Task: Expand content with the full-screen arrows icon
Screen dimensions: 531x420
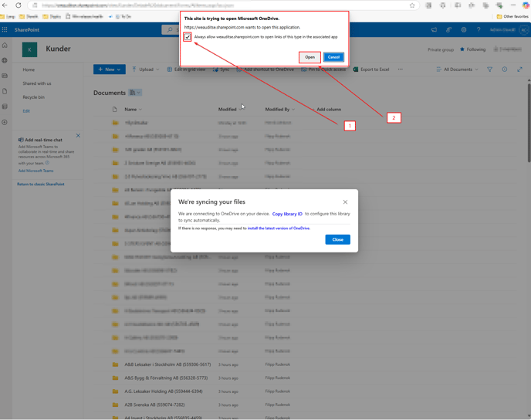Action: click(520, 69)
